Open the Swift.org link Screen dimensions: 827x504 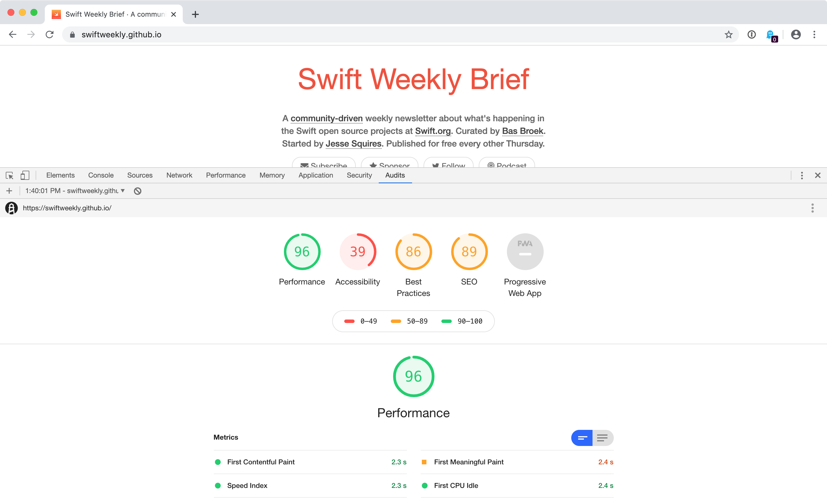pyautogui.click(x=433, y=131)
